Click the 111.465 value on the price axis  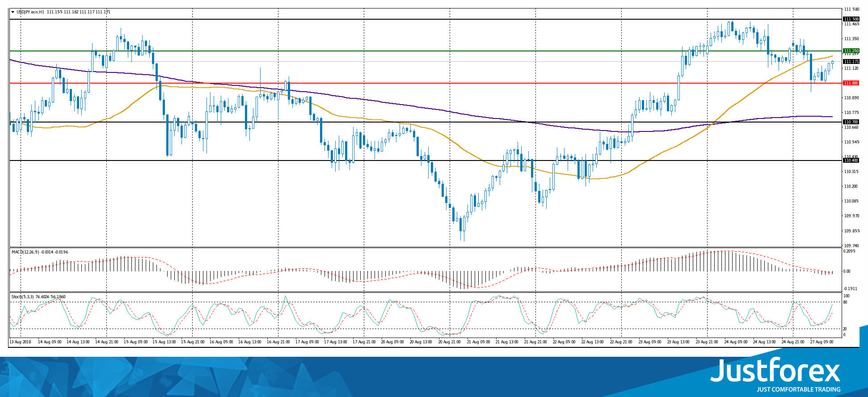pos(851,24)
